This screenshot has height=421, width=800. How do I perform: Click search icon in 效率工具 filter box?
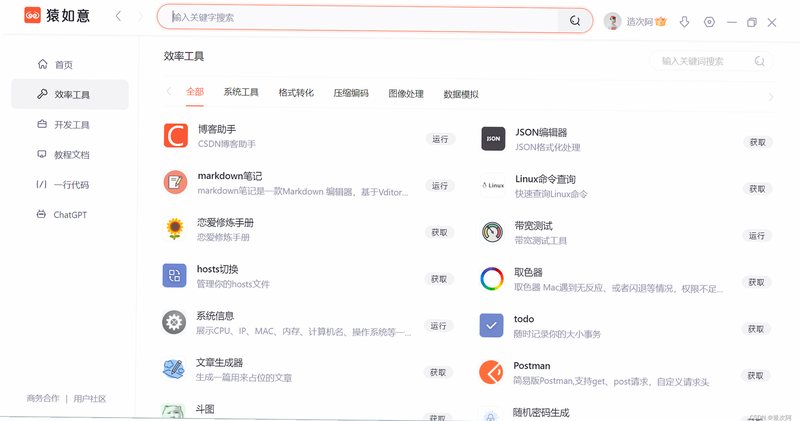point(760,61)
